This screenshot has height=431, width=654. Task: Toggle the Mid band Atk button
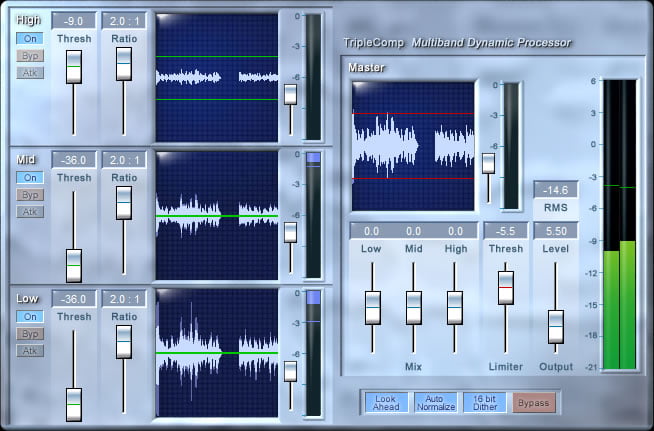click(x=30, y=212)
